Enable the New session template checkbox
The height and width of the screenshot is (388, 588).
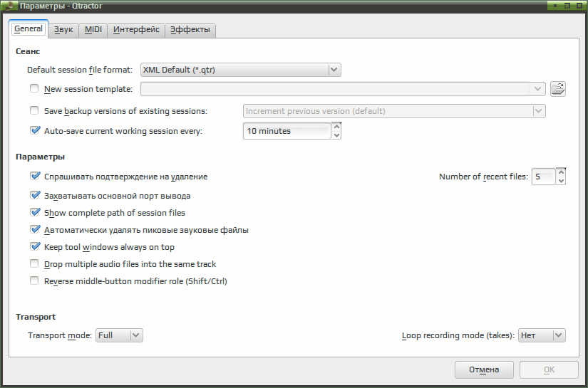34,88
